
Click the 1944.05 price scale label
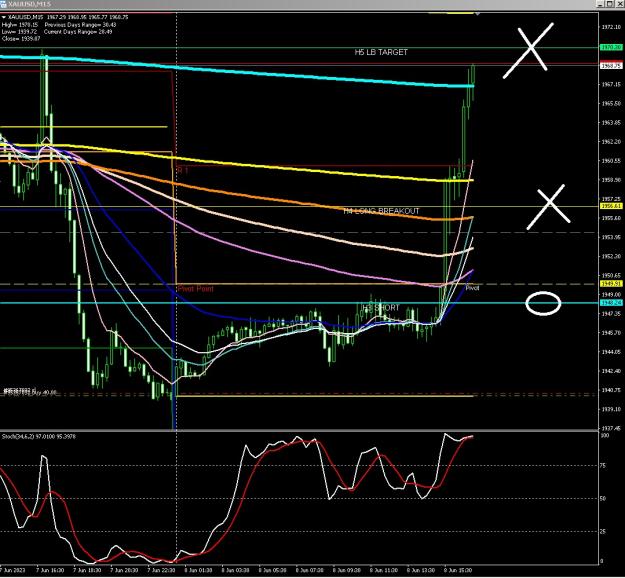point(611,352)
